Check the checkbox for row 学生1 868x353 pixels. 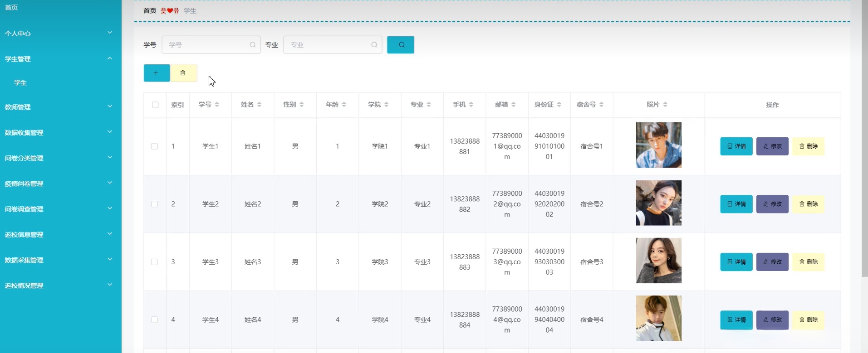[155, 146]
